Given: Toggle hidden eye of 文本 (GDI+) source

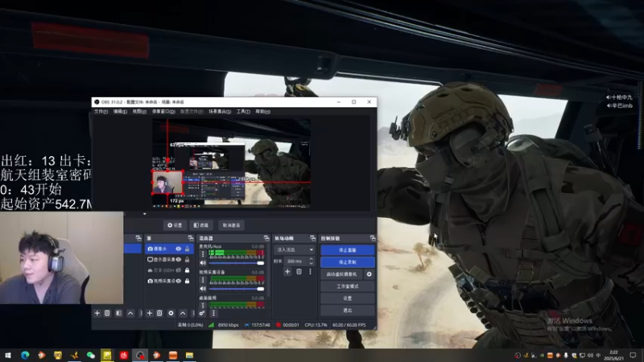Looking at the screenshot, I should click(x=178, y=270).
